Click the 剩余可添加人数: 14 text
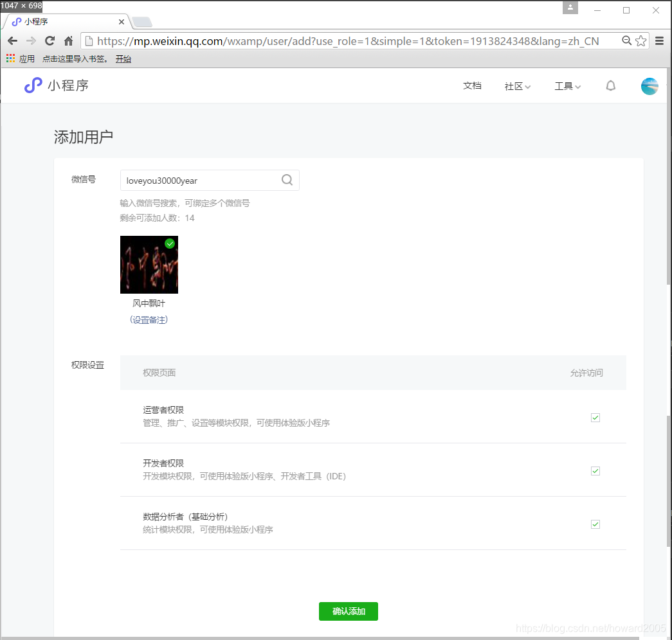672x640 pixels. [158, 218]
